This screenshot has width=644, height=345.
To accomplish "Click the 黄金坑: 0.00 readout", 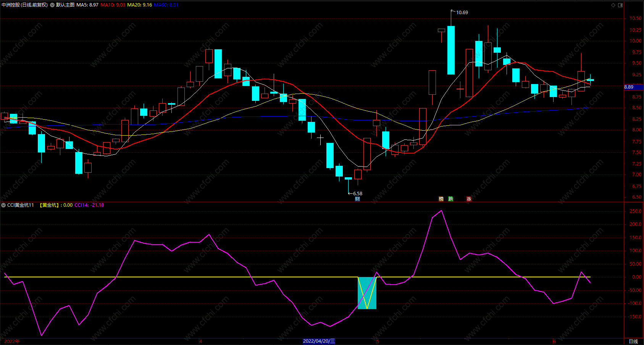I will coord(56,205).
